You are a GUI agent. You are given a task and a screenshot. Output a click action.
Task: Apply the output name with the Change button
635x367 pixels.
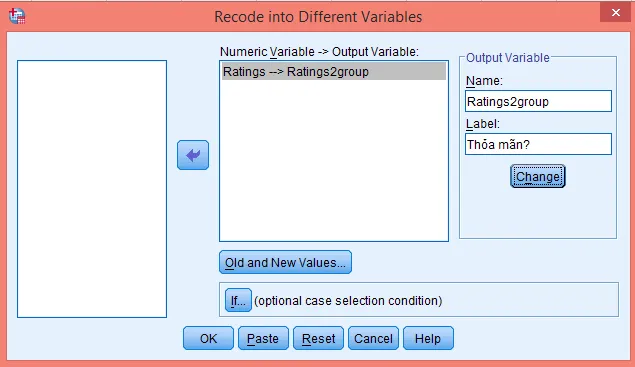(x=537, y=176)
